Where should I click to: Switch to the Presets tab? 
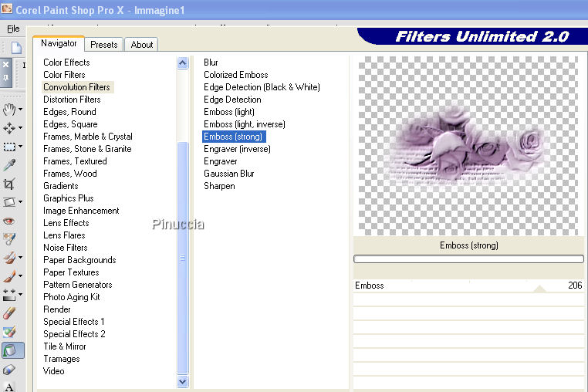pyautogui.click(x=104, y=44)
